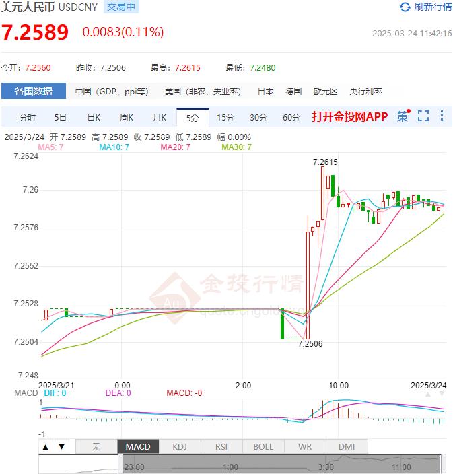Select DMI indicator tab

tap(347, 446)
